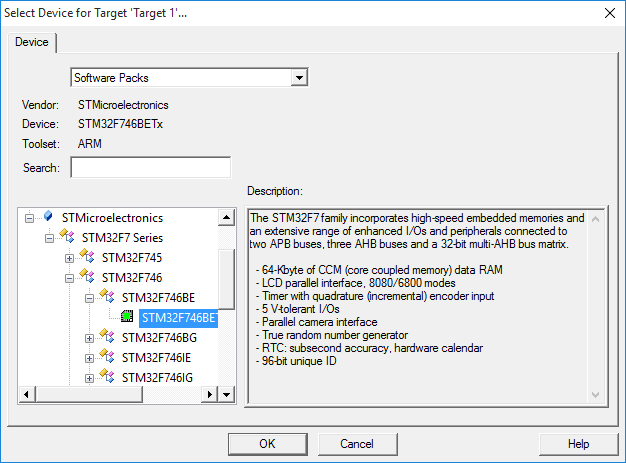Click the 'STMicroelectronics' Vendor value text
This screenshot has height=463, width=626.
pos(123,105)
